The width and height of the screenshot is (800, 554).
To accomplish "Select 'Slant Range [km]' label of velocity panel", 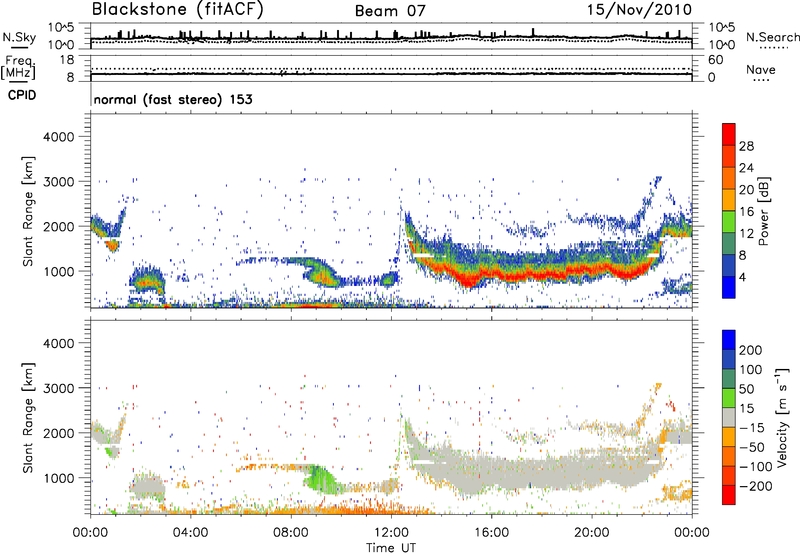I will click(x=28, y=418).
